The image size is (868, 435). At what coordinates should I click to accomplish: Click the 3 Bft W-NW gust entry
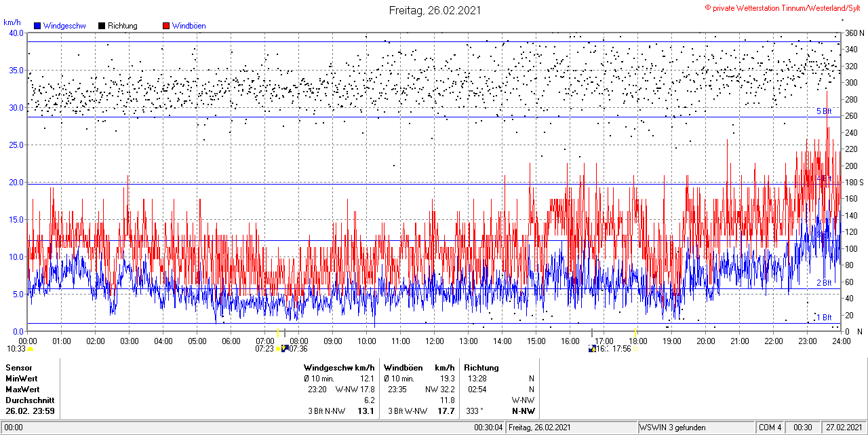[408, 411]
